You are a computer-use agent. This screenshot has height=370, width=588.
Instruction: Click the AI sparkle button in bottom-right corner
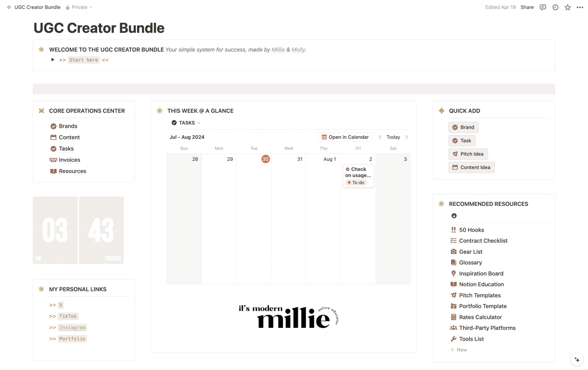577,359
